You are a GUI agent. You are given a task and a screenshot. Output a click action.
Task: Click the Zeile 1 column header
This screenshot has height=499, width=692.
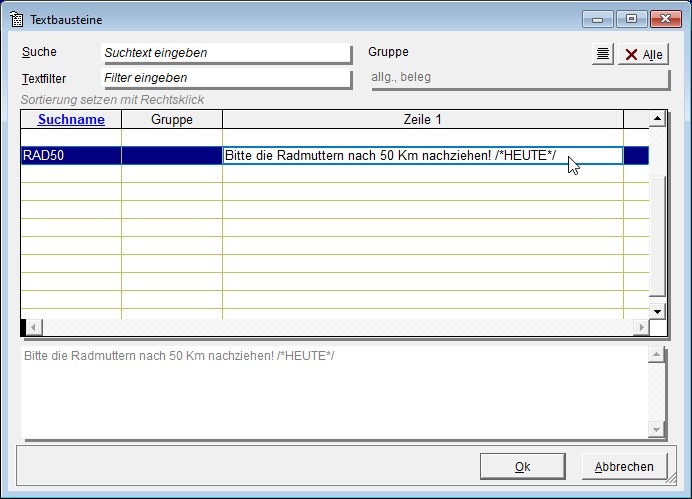[423, 119]
